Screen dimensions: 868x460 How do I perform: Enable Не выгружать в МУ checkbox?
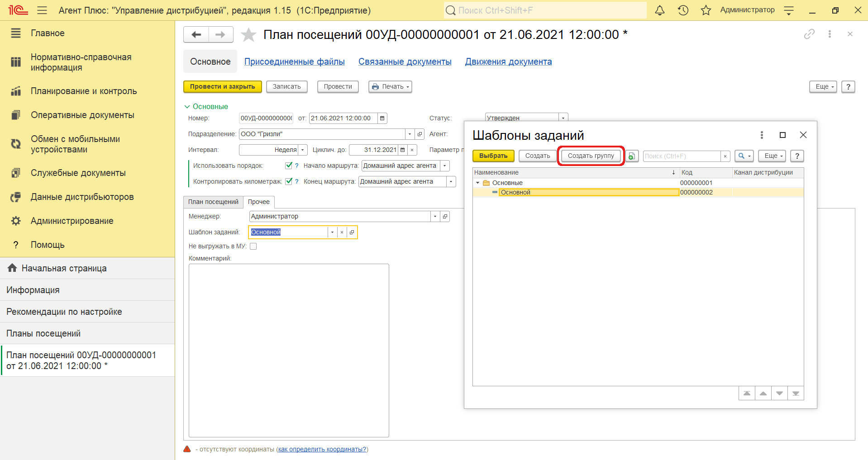pyautogui.click(x=253, y=247)
